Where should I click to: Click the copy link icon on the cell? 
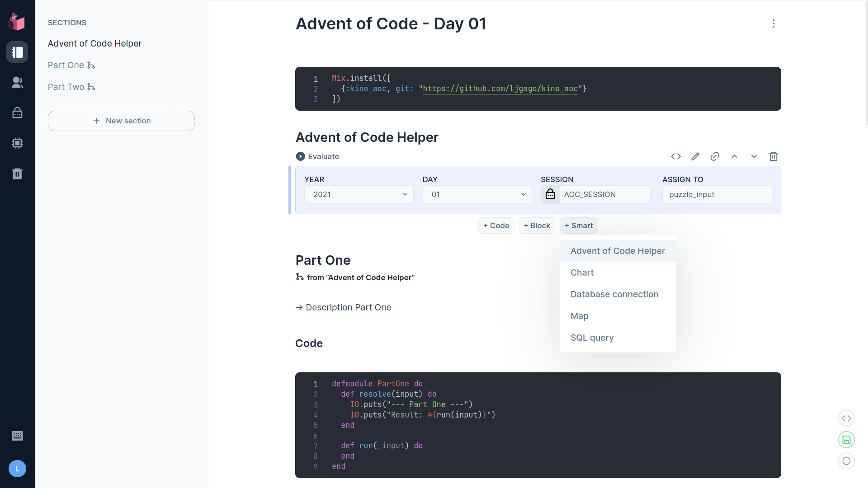pos(714,156)
